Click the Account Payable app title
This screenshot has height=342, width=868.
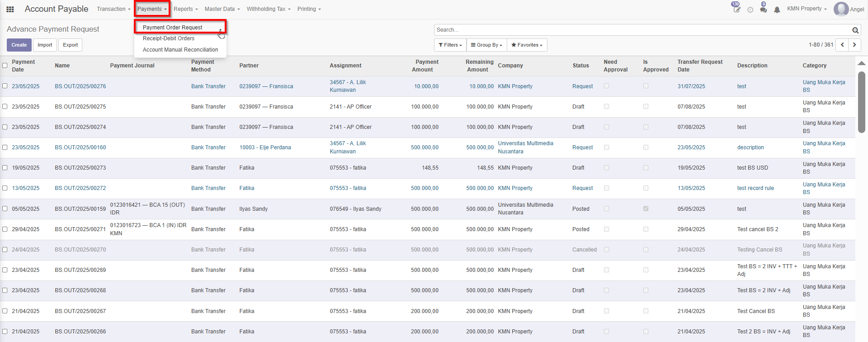point(57,9)
